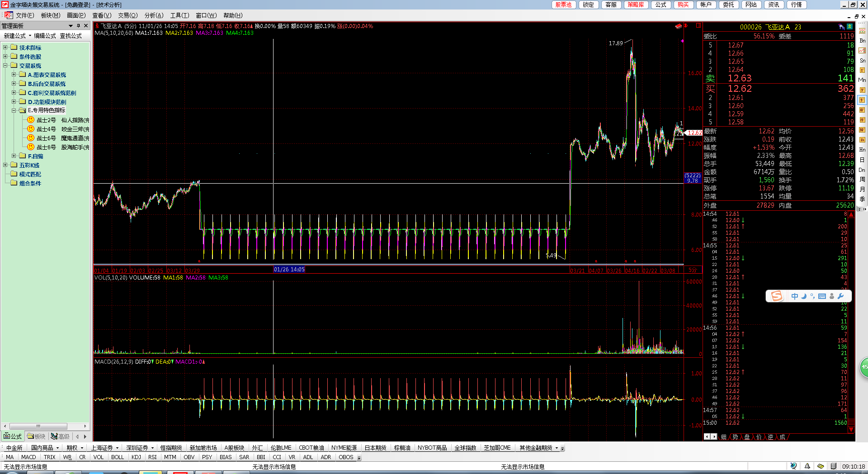Click smiley icon for 战士2号 仙人指路
The height and width of the screenshot is (474, 868).
(31, 120)
